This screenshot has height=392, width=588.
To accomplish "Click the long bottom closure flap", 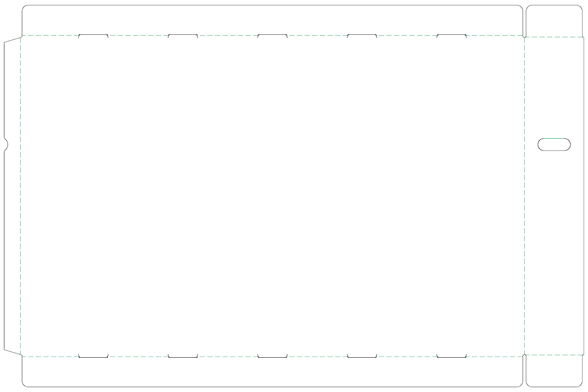I will click(x=272, y=372).
